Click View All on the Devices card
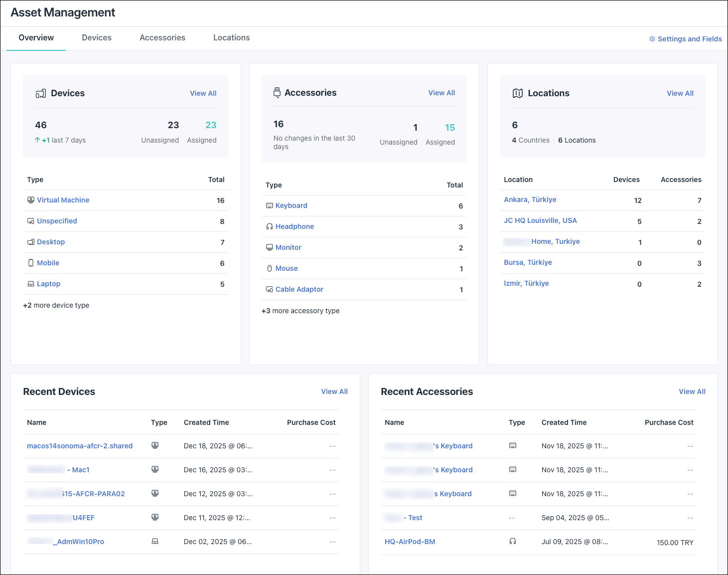Viewport: 728px width, 575px height. pos(203,93)
